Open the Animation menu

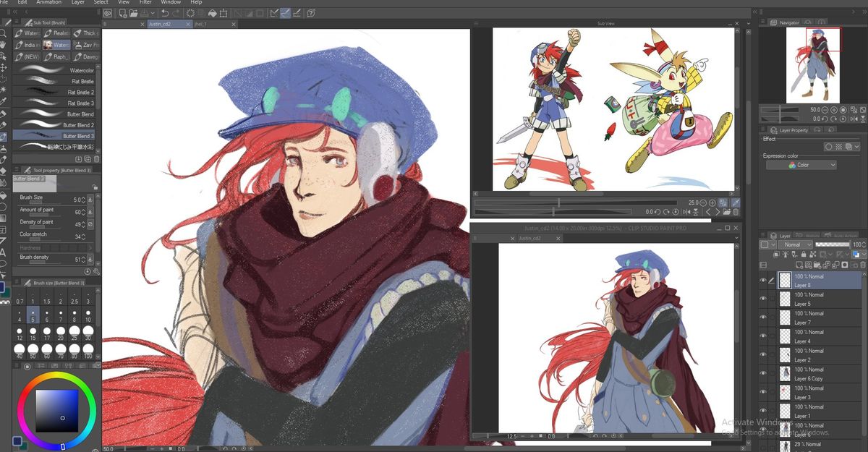[48, 2]
